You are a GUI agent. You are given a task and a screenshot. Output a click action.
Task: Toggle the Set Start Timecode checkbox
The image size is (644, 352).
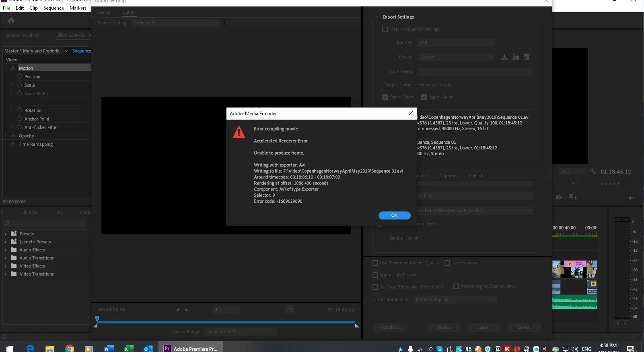[375, 287]
